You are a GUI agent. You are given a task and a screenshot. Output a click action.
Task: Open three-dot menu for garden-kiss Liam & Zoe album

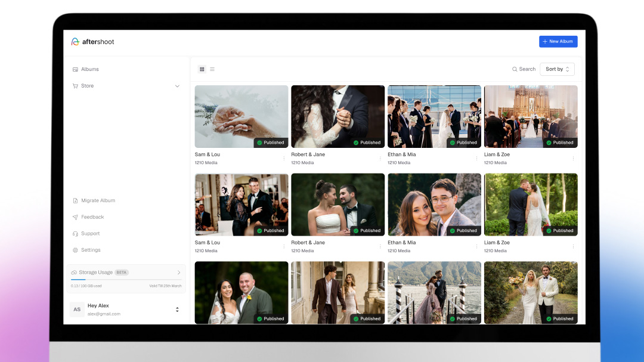tap(574, 246)
